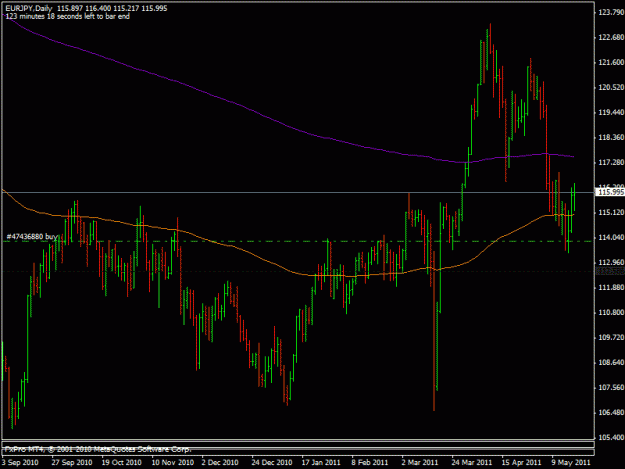This screenshot has height=469, width=625.
Task: Click the 111.880 price scale label
Action: coord(611,287)
